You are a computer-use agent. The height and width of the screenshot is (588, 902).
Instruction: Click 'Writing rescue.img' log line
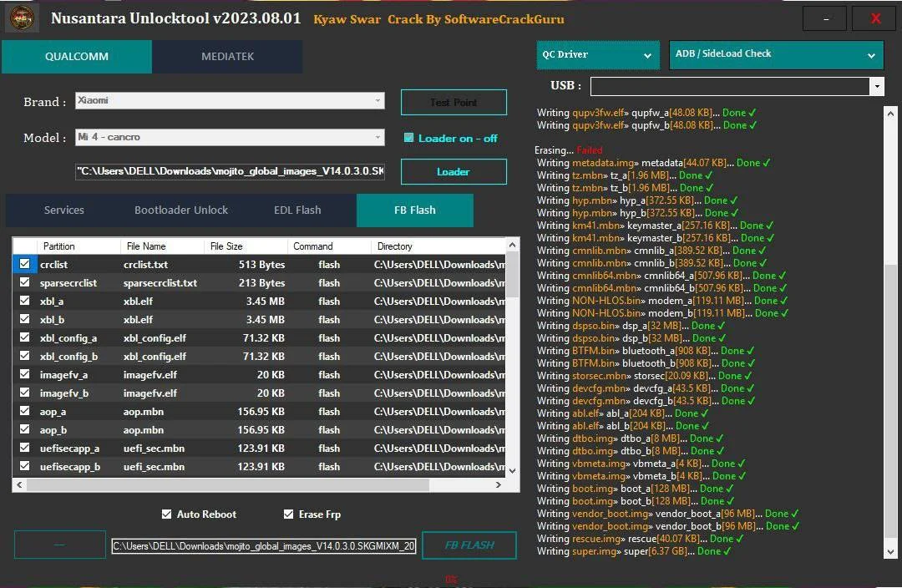click(641, 539)
